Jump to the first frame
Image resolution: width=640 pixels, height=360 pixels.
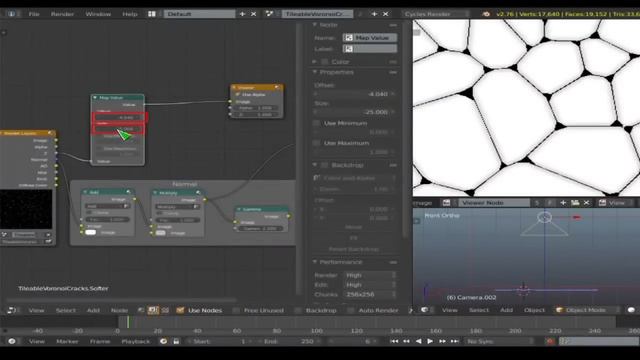pyautogui.click(x=394, y=341)
